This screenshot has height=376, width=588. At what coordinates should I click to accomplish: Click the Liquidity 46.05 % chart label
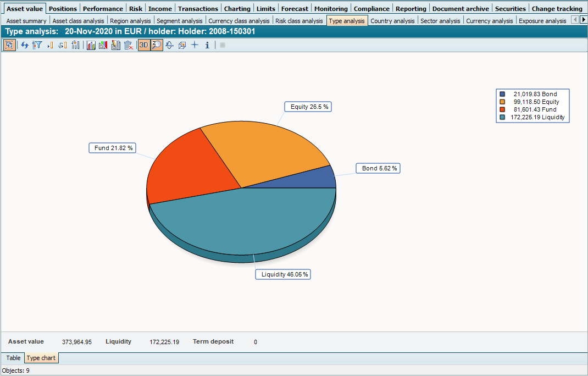pyautogui.click(x=282, y=274)
